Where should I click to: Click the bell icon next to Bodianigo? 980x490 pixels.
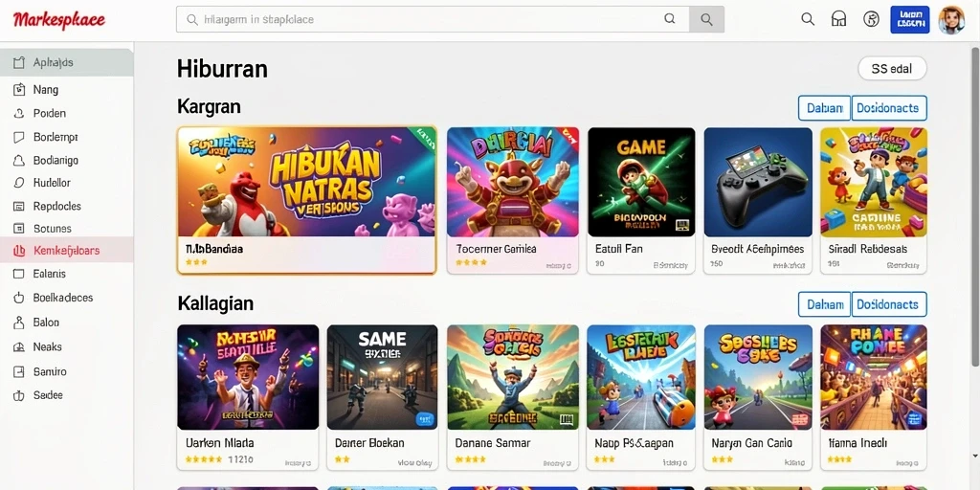19,160
